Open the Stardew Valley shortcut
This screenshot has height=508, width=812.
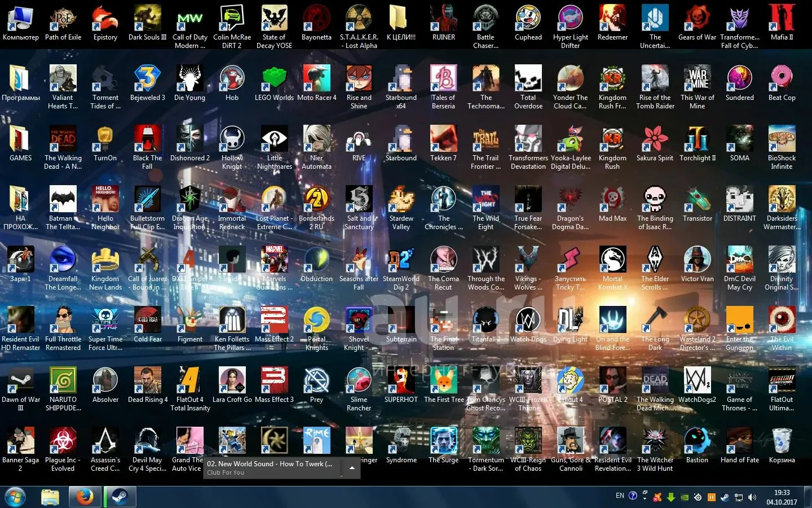pos(401,208)
